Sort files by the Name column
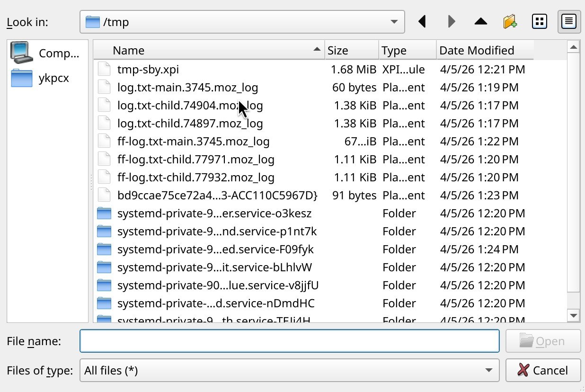Viewport: 585px width, 392px height. (208, 50)
